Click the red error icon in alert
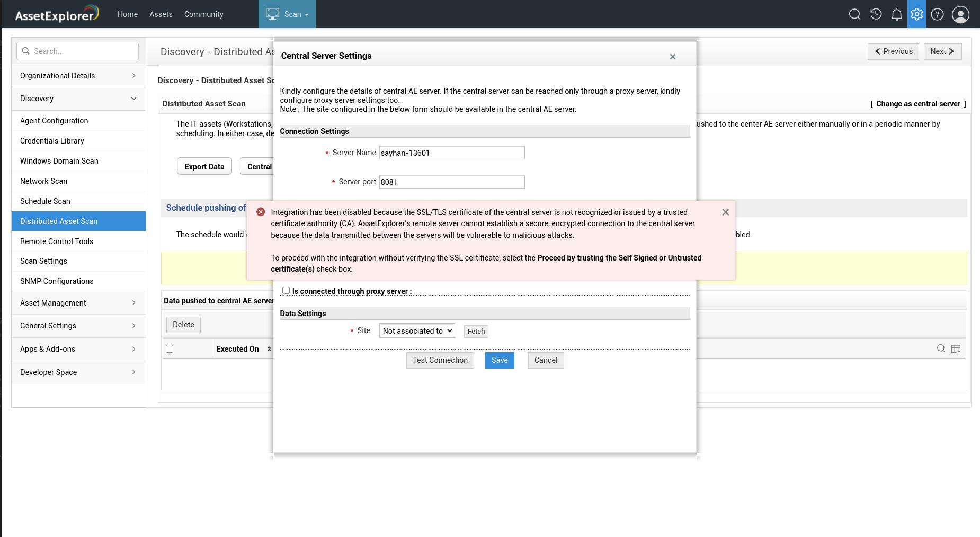The height and width of the screenshot is (537, 980). [261, 212]
